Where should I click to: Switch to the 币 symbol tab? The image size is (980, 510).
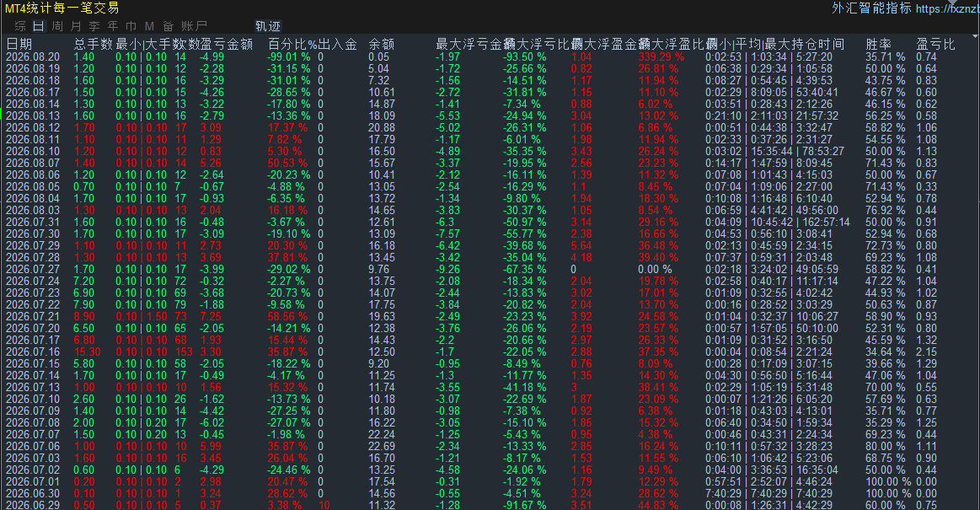[131, 26]
